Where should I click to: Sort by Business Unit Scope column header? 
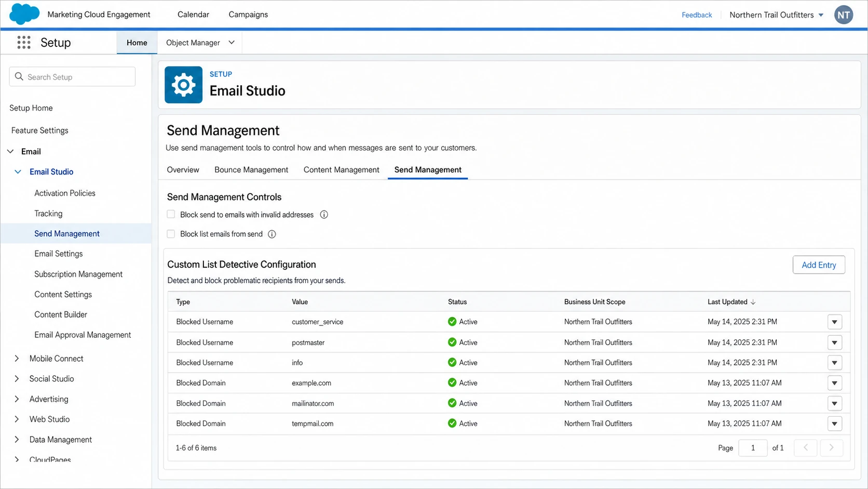point(595,302)
